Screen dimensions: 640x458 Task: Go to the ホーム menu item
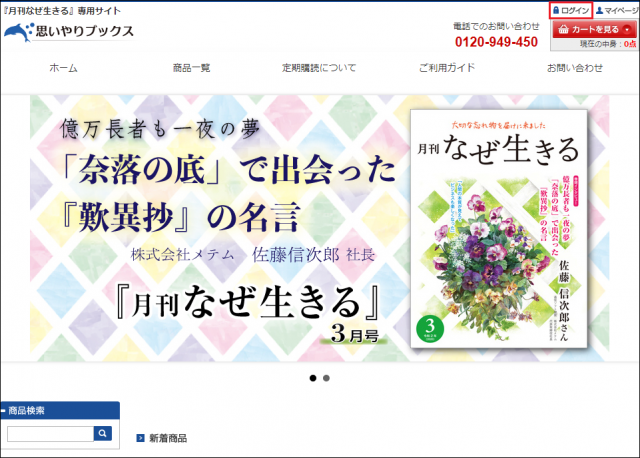63,68
